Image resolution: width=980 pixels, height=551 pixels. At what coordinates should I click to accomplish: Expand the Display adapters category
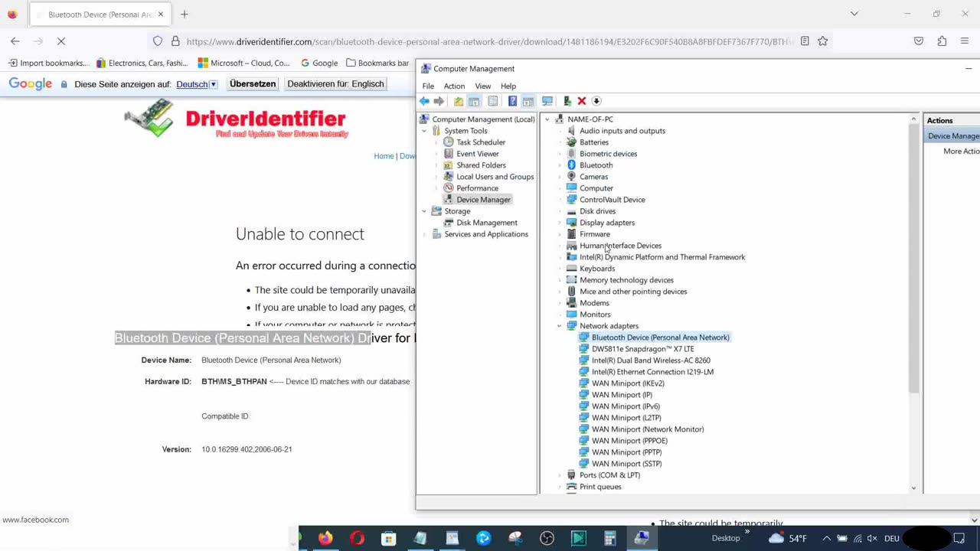[560, 223]
